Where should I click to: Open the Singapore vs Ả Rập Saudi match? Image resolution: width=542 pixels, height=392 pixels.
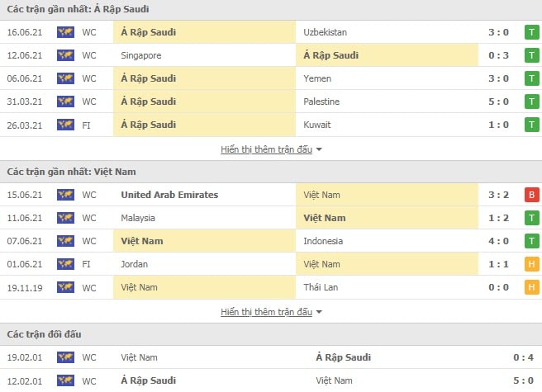pos(271,55)
